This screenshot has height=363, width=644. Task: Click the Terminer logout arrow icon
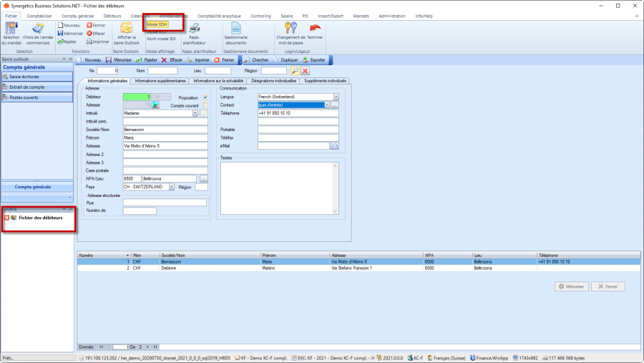(x=315, y=29)
